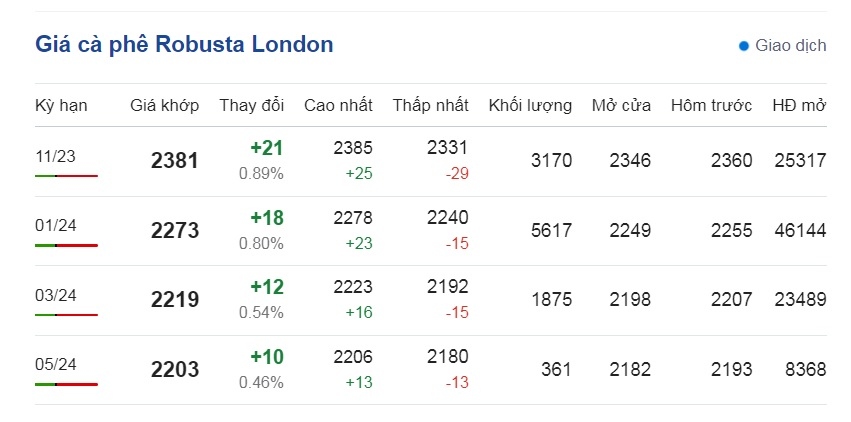Viewport: 851px width, 422px height.
Task: Click the Khối lượng column header
Action: tap(530, 105)
